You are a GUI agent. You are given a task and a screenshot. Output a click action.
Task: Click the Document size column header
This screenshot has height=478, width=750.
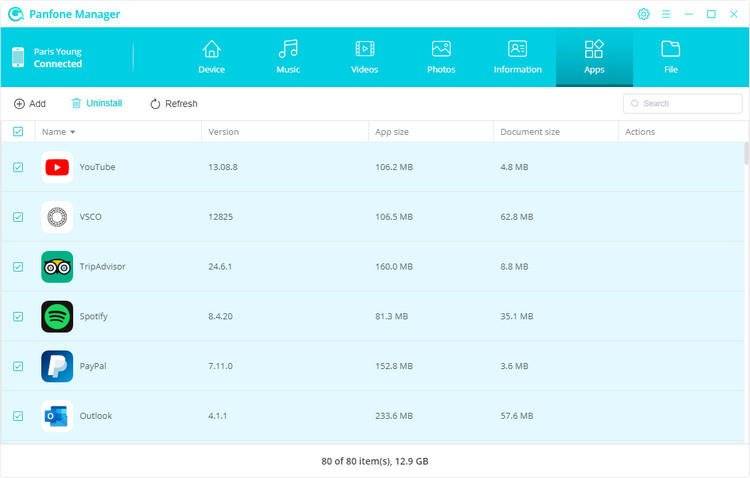tap(529, 132)
